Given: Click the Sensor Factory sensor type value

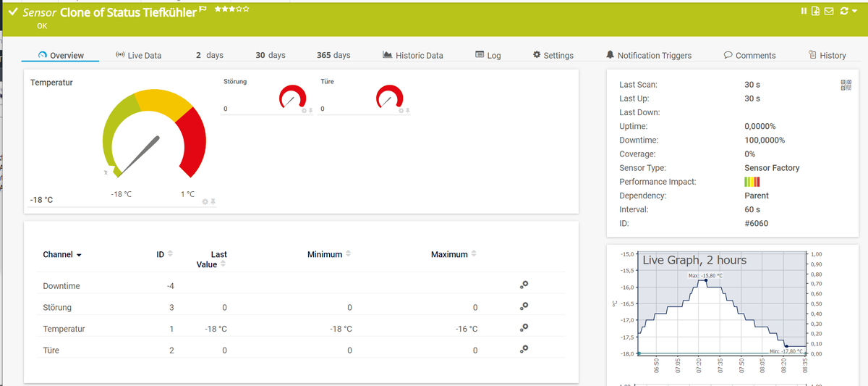Looking at the screenshot, I should (772, 168).
